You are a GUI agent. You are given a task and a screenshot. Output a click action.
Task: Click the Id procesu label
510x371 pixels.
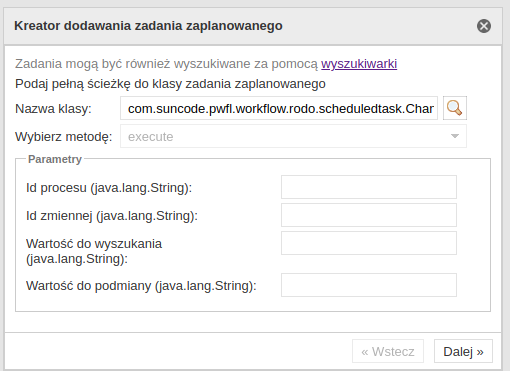[109, 188]
